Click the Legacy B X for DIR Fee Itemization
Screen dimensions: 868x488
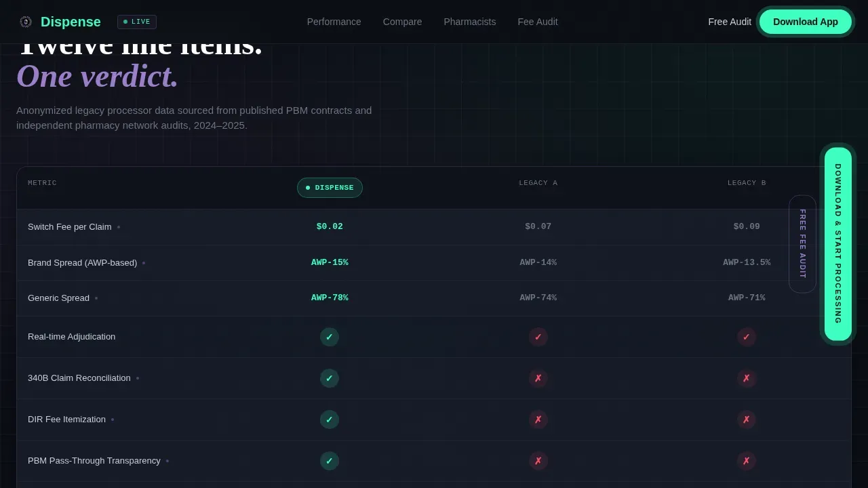tap(747, 420)
